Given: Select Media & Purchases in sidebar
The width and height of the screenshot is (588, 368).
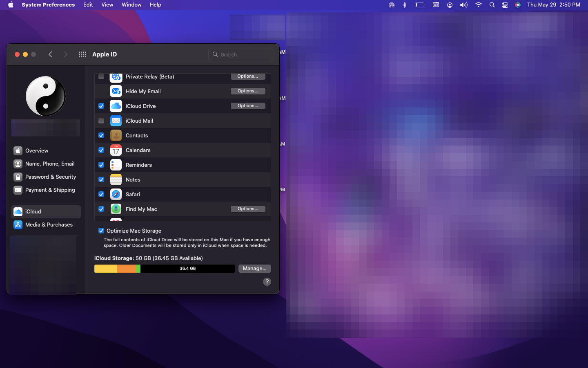Looking at the screenshot, I should pos(49,224).
